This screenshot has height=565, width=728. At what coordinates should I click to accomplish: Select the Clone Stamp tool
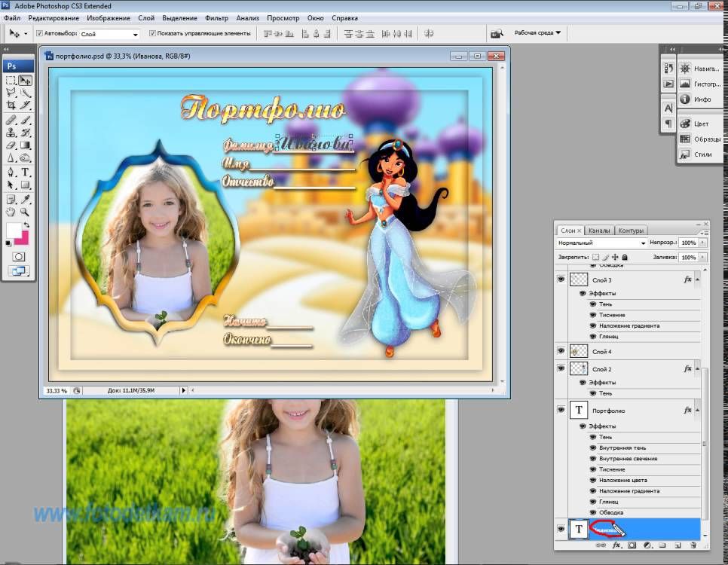[x=11, y=133]
